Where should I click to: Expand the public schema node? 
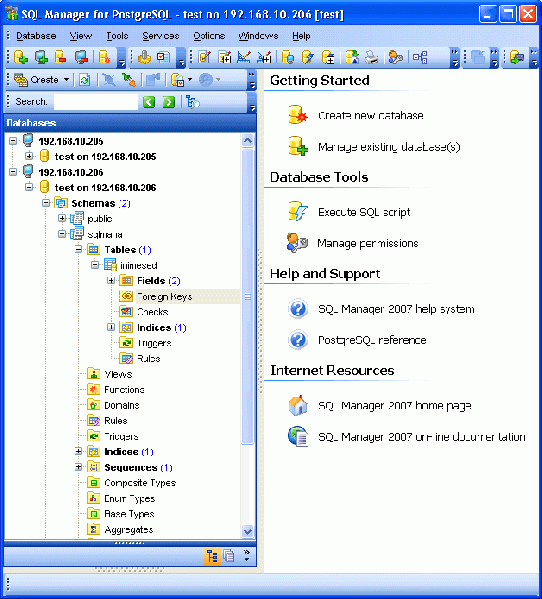click(62, 218)
